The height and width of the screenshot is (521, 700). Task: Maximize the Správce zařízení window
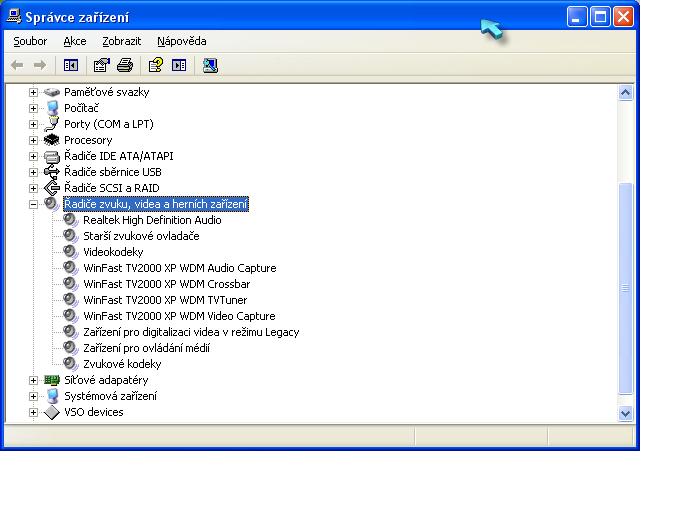(600, 17)
